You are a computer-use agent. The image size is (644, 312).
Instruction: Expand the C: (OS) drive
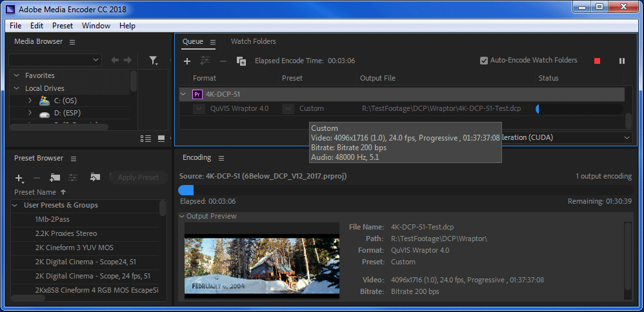click(x=30, y=101)
